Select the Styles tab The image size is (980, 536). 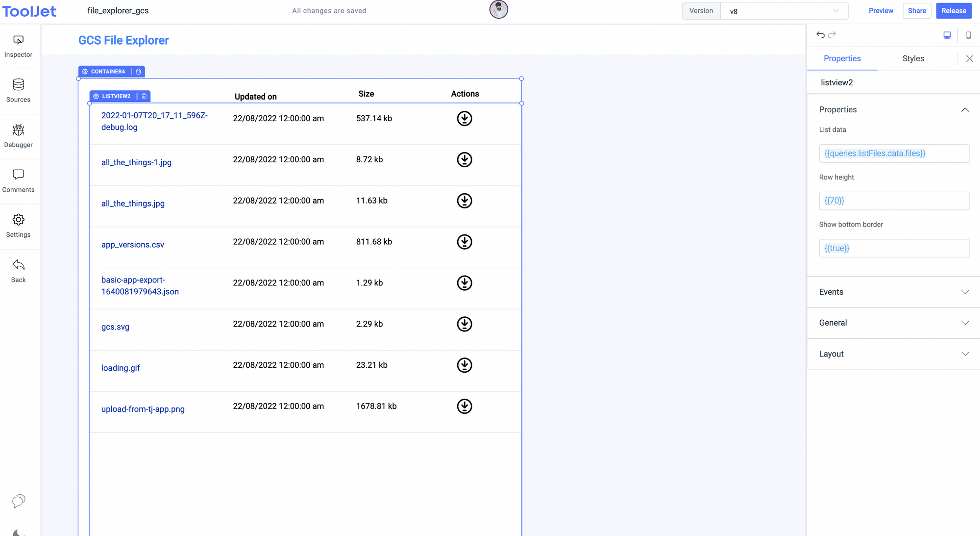(913, 58)
